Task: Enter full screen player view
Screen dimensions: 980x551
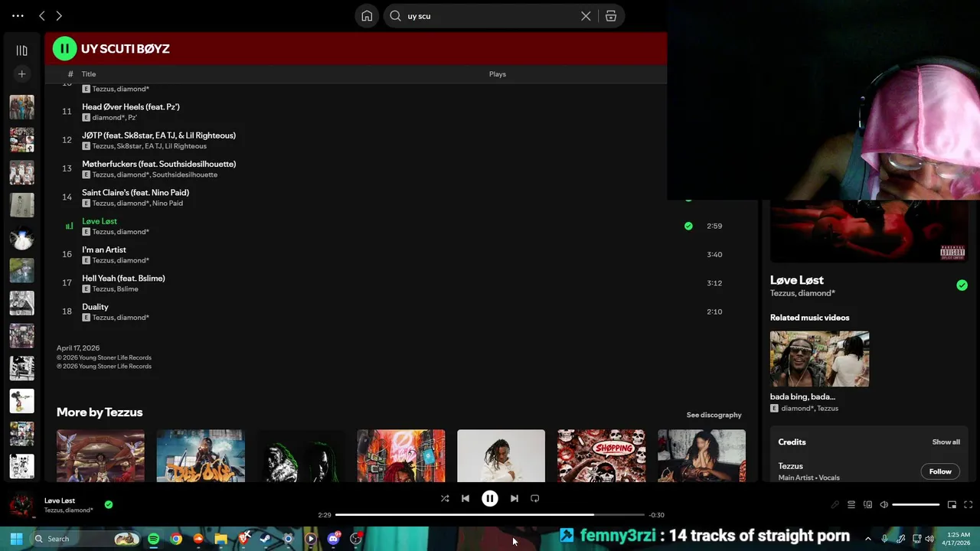Action: pyautogui.click(x=968, y=504)
